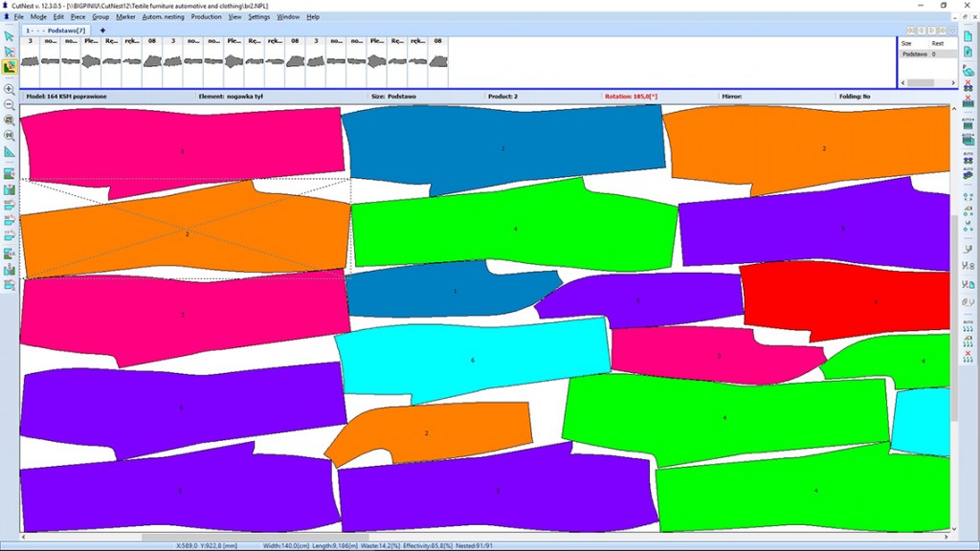980x551 pixels.
Task: Click the zoom out magnifier icon
Action: click(x=10, y=104)
